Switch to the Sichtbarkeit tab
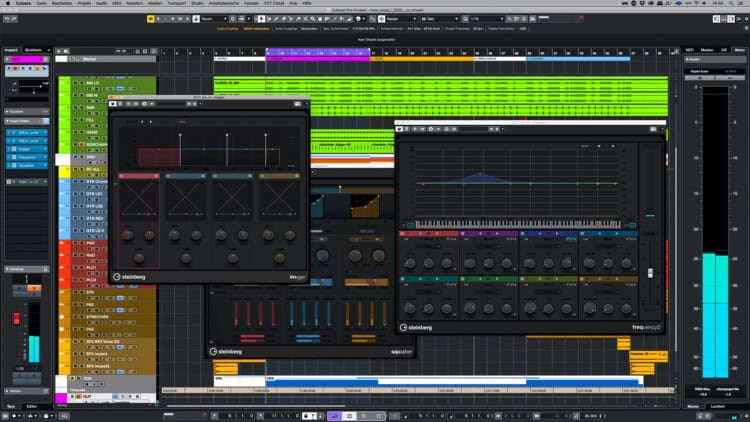The image size is (750, 422). [x=33, y=50]
